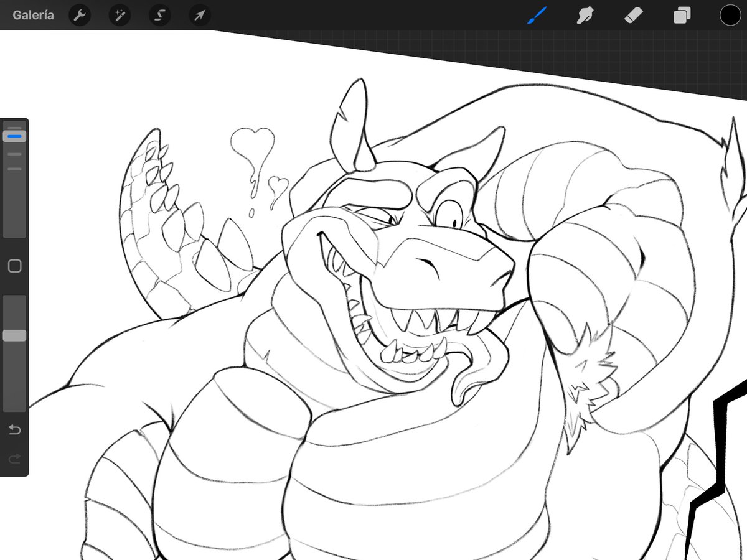
Task: Undo the last stroke
Action: (x=14, y=429)
